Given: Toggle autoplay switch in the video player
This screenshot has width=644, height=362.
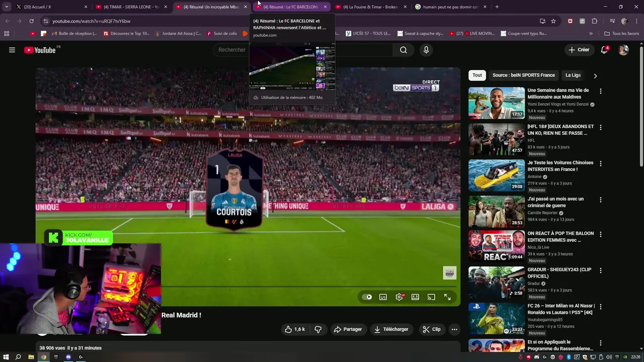Looking at the screenshot, I should [367, 297].
